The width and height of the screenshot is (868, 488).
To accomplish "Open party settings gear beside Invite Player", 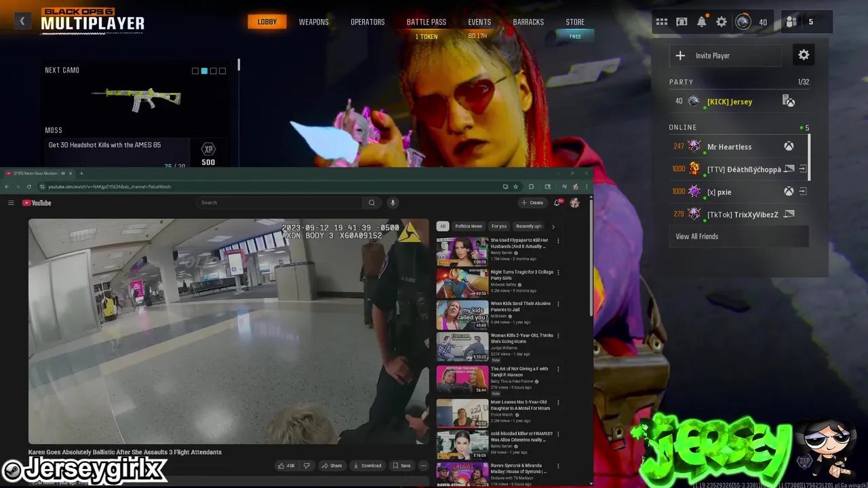I will point(804,56).
